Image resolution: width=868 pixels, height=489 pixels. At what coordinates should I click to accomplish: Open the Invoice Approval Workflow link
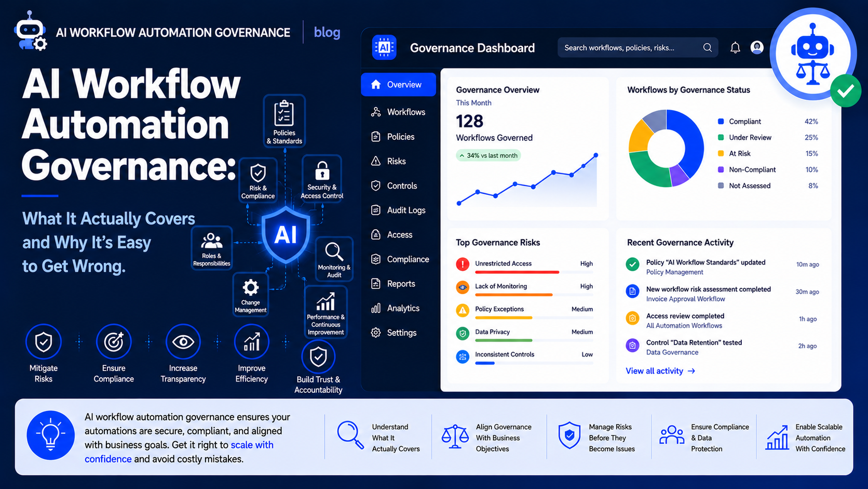[685, 299]
